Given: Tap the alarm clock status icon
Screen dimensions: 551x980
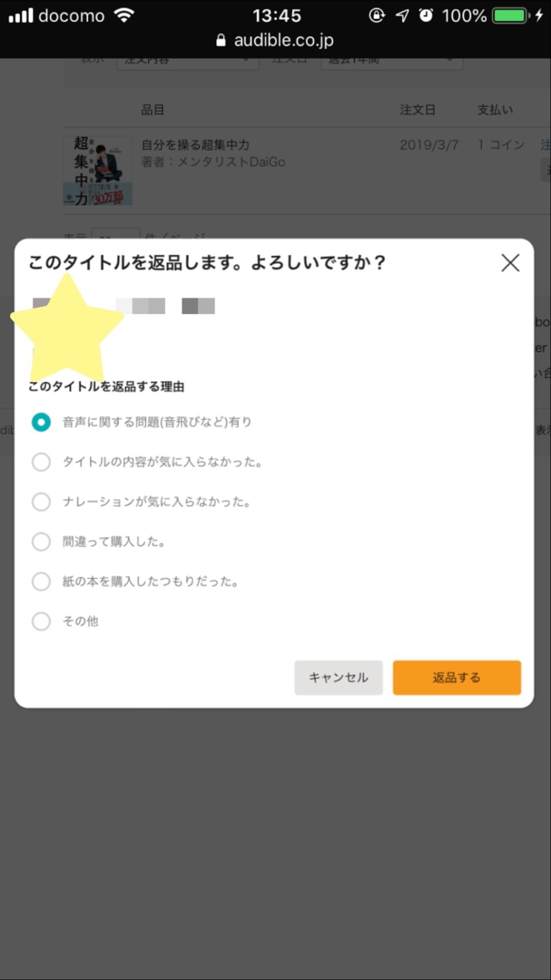Looking at the screenshot, I should pos(426,15).
